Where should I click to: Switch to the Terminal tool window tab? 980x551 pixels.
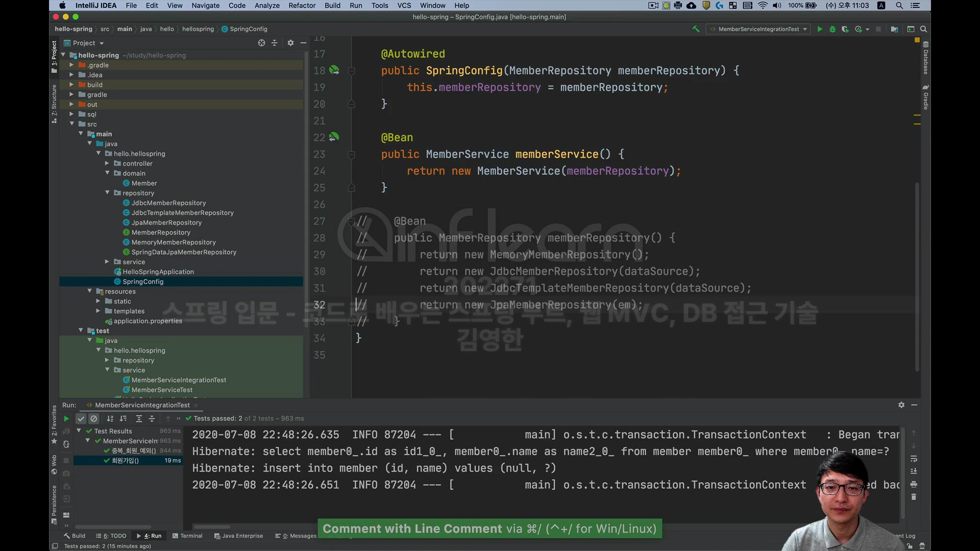(x=187, y=536)
